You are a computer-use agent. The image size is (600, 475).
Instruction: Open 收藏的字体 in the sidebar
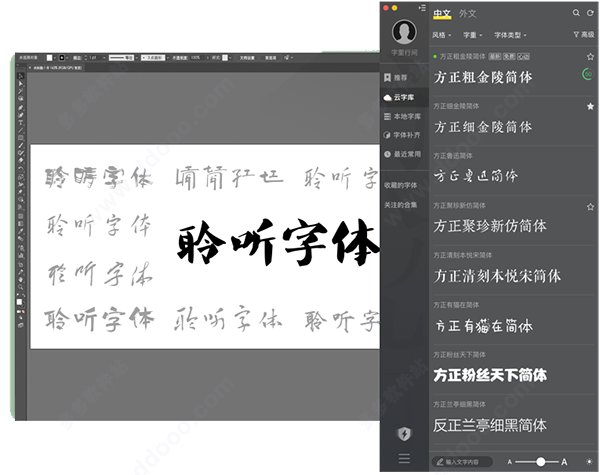click(401, 185)
